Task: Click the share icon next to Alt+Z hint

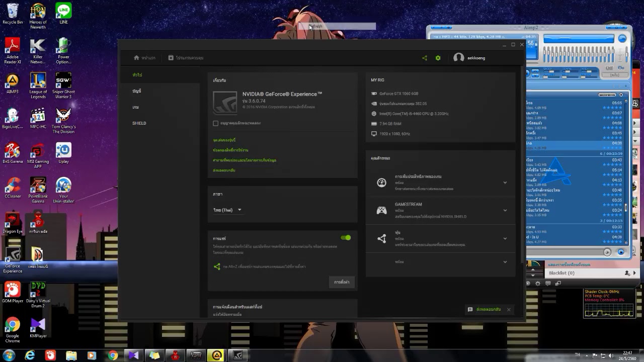Action: pos(217,266)
